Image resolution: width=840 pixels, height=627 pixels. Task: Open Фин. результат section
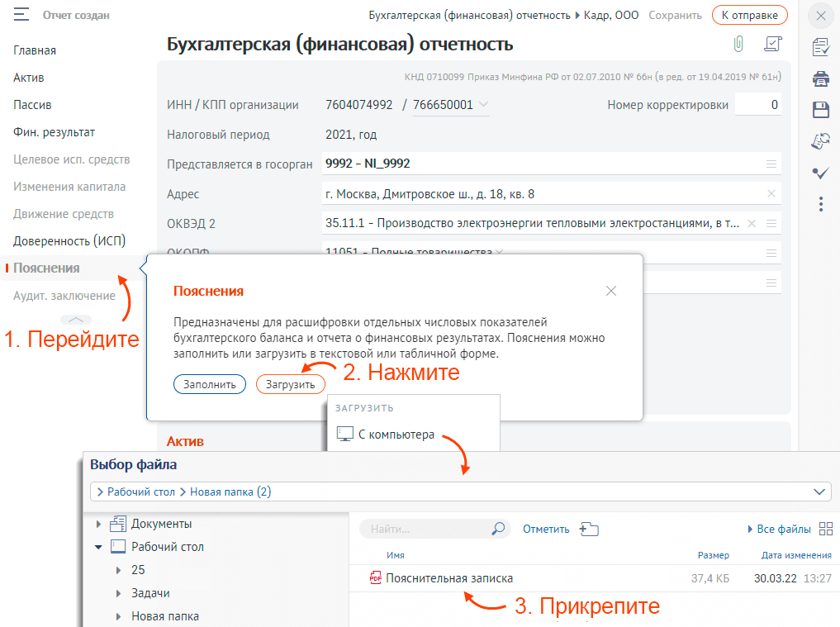tap(55, 132)
